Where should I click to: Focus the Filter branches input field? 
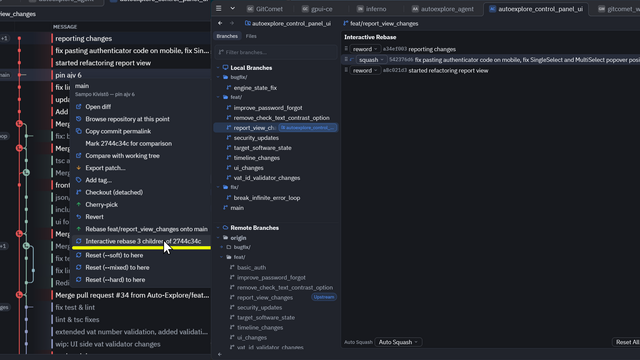pos(276,52)
